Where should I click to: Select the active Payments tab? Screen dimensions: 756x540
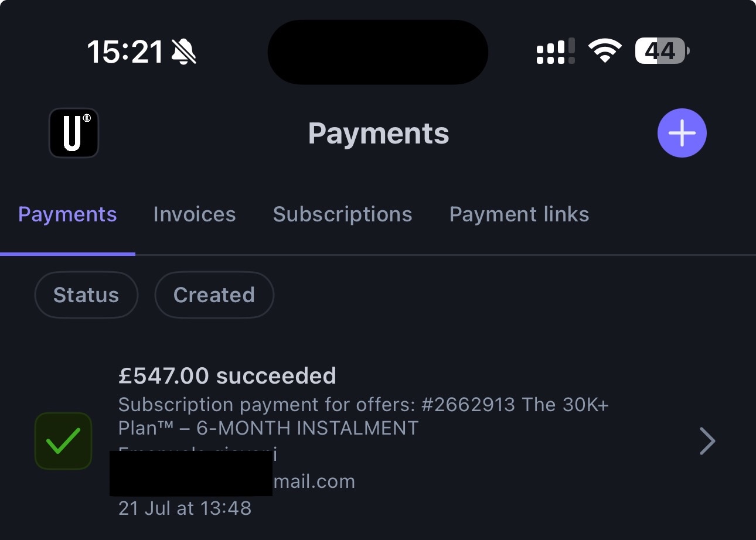[67, 214]
